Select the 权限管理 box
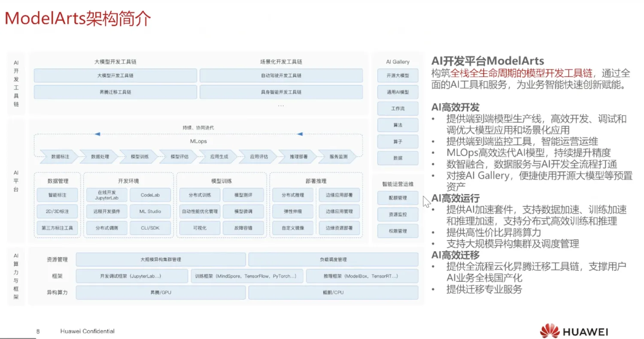This screenshot has width=644, height=339. point(398,231)
